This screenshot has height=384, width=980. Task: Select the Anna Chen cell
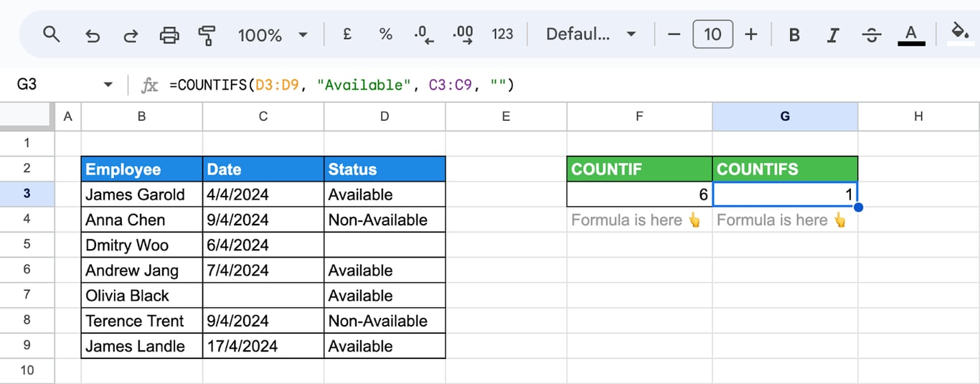142,220
